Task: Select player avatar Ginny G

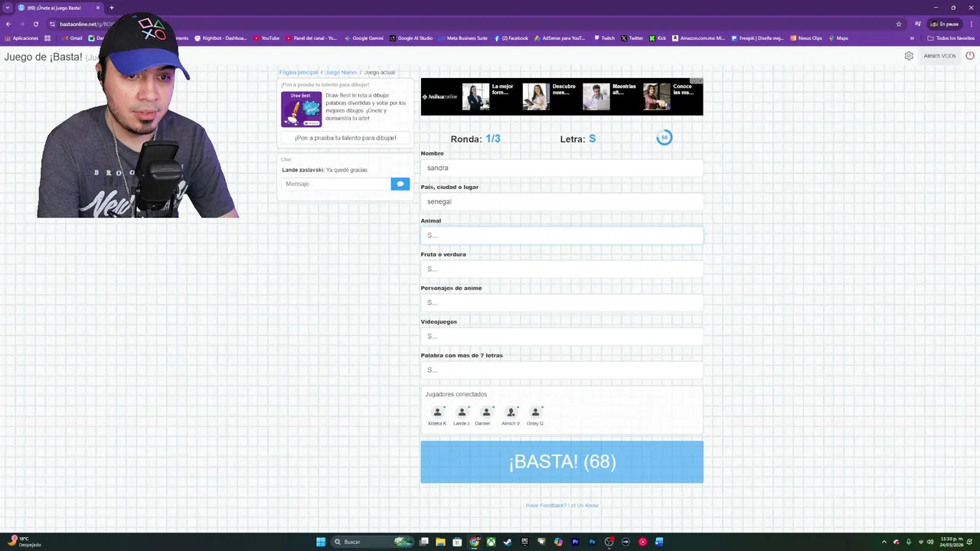Action: click(x=535, y=416)
